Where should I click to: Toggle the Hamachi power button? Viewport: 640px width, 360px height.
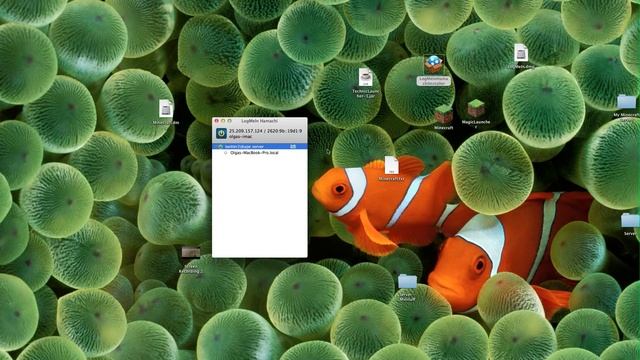point(221,133)
